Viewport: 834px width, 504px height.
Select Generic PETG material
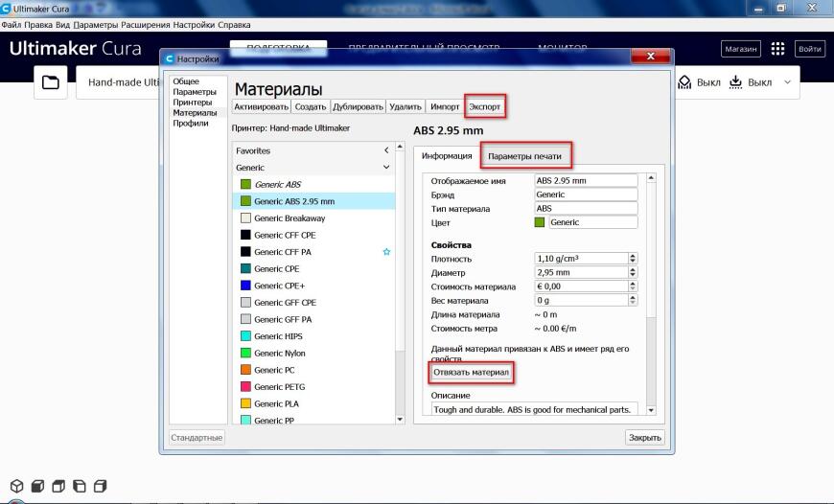pyautogui.click(x=313, y=386)
